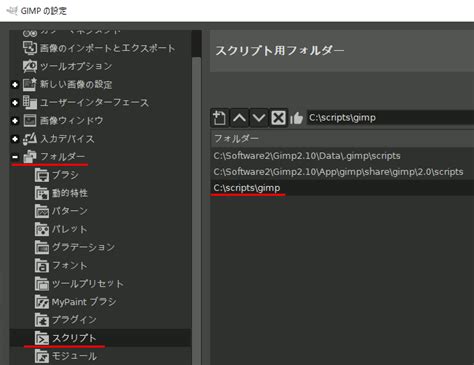474x365 pixels.
Task: Click the ツールオプション icon
Action: [30, 66]
